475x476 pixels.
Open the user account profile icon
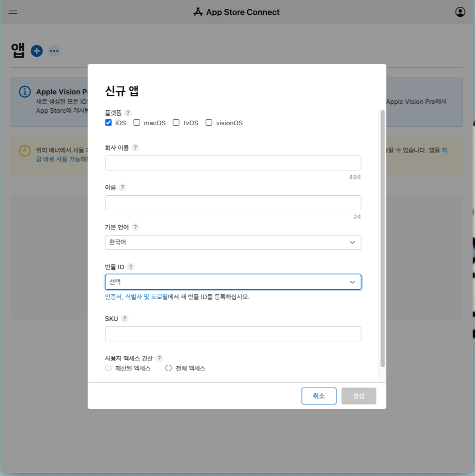[x=460, y=12]
